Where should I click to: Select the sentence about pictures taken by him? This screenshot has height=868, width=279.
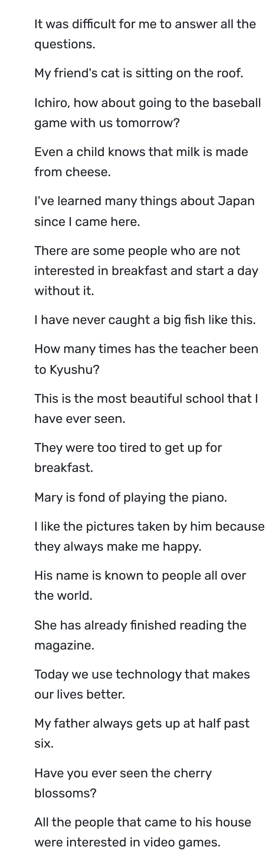point(150,536)
